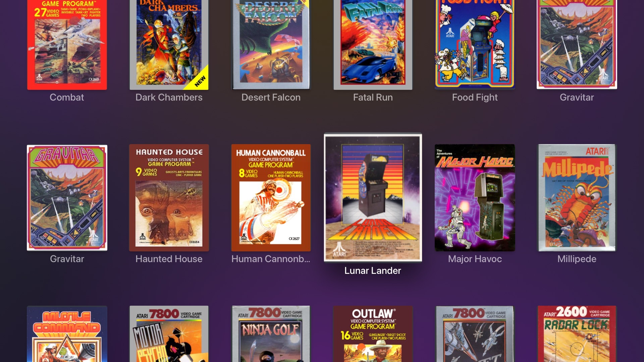The image size is (644, 362).
Task: Click the Major Havoc title label
Action: coord(475,259)
